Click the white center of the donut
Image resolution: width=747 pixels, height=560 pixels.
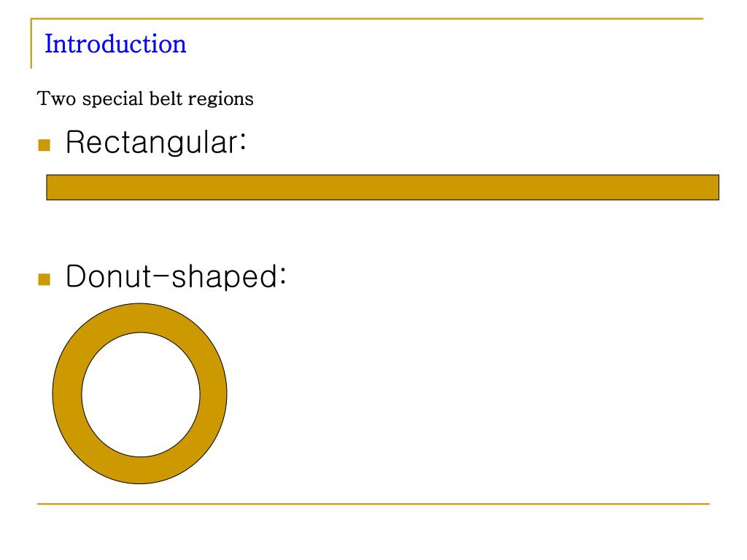[x=141, y=394]
